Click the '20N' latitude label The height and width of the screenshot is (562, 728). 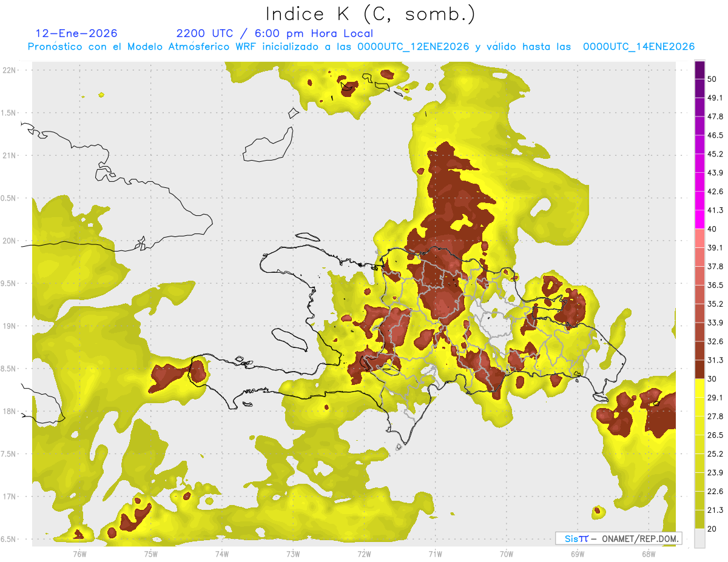tap(10, 241)
